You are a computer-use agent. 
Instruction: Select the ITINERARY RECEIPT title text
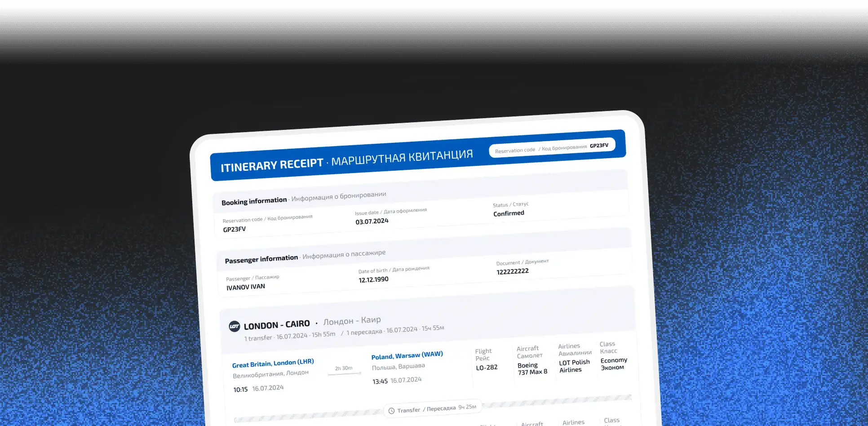[x=272, y=165]
